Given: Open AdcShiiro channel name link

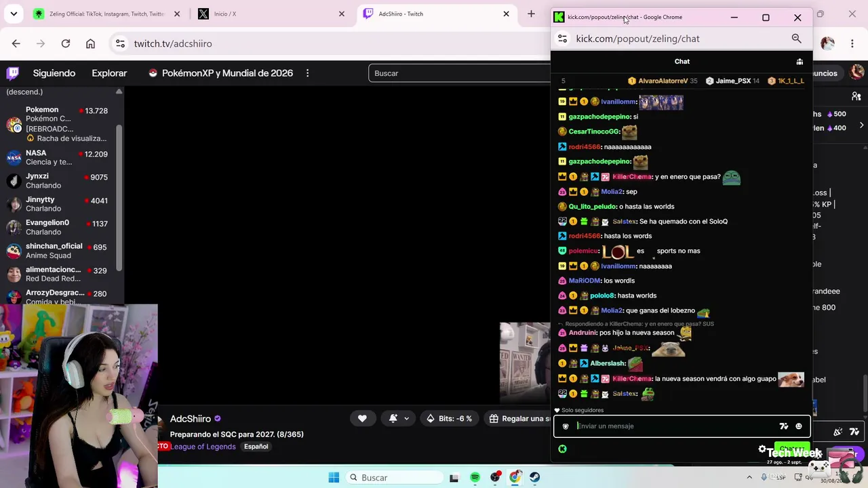Looking at the screenshot, I should click(191, 419).
